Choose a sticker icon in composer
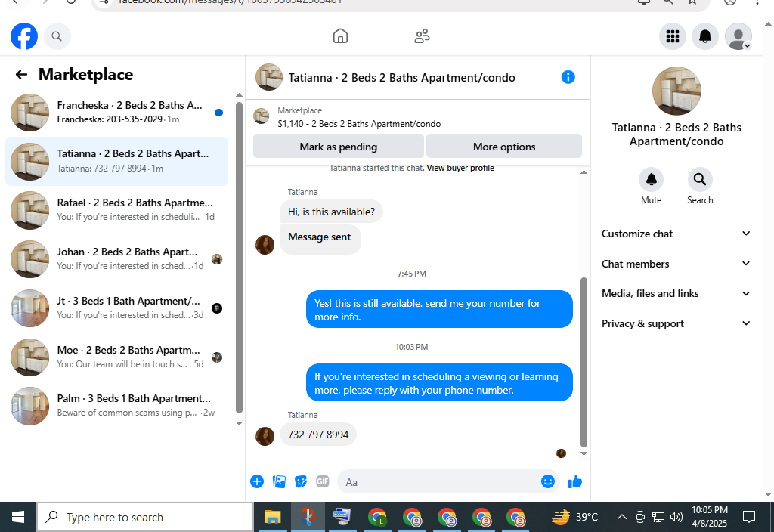Image resolution: width=774 pixels, height=532 pixels. click(301, 481)
